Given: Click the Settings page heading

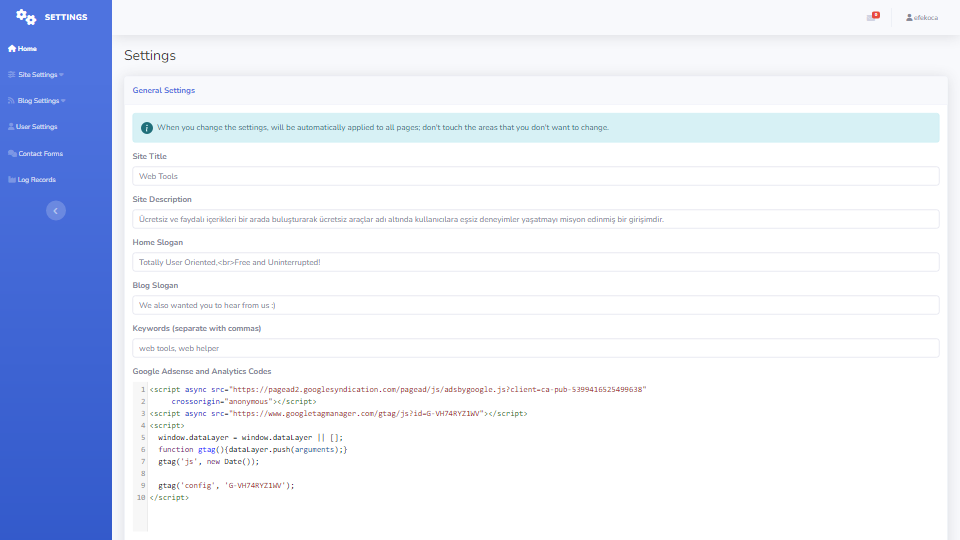Looking at the screenshot, I should [150, 56].
